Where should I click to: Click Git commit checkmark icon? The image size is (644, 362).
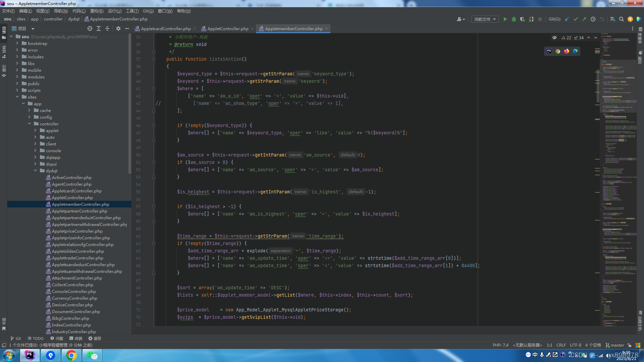(x=576, y=19)
